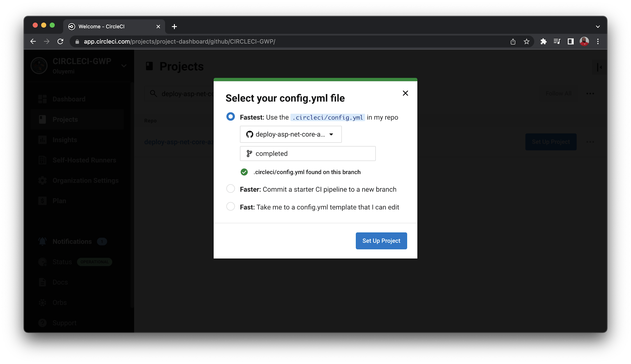
Task: Open the Docs link in sidebar
Action: pyautogui.click(x=60, y=282)
